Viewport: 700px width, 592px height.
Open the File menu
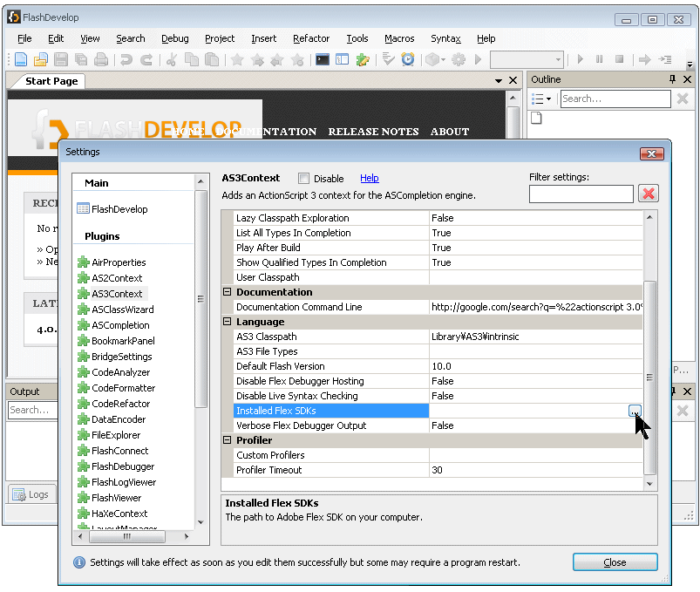[x=24, y=39]
